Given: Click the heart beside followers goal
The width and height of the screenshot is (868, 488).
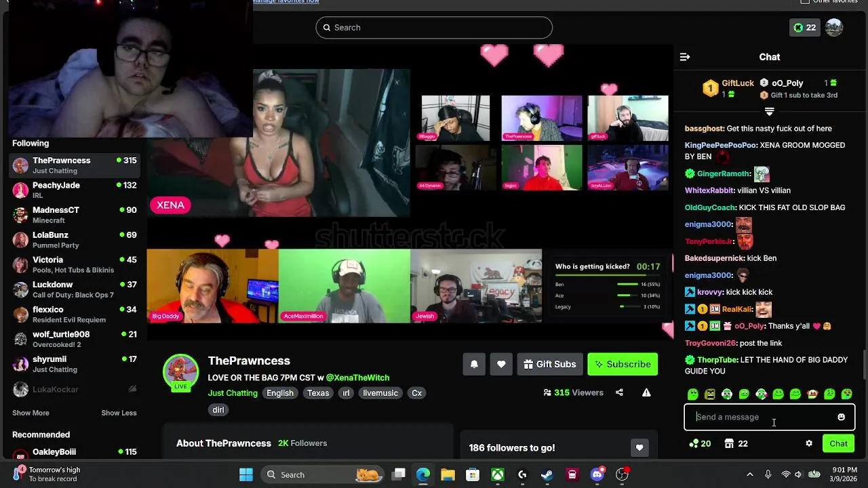Looking at the screenshot, I should [x=639, y=447].
